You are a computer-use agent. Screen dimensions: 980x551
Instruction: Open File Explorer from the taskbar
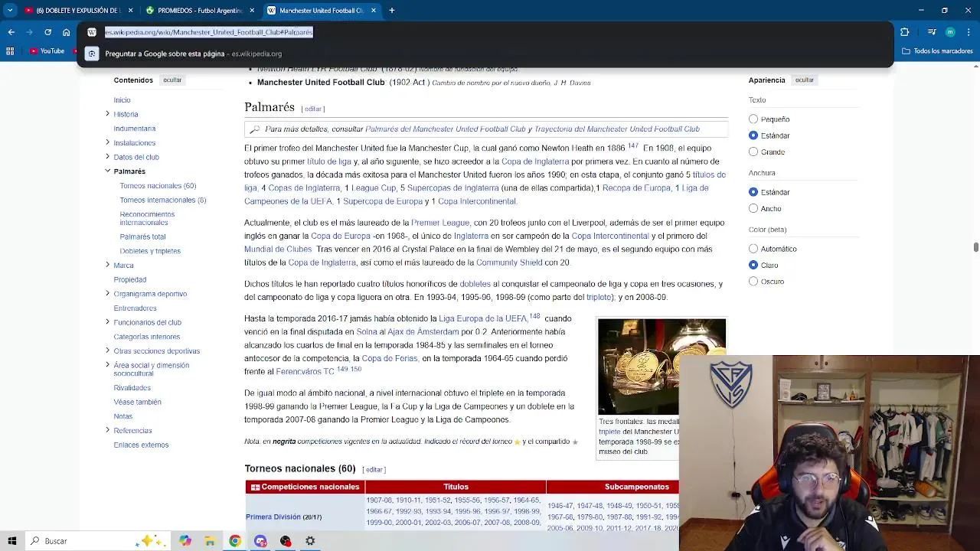210,541
